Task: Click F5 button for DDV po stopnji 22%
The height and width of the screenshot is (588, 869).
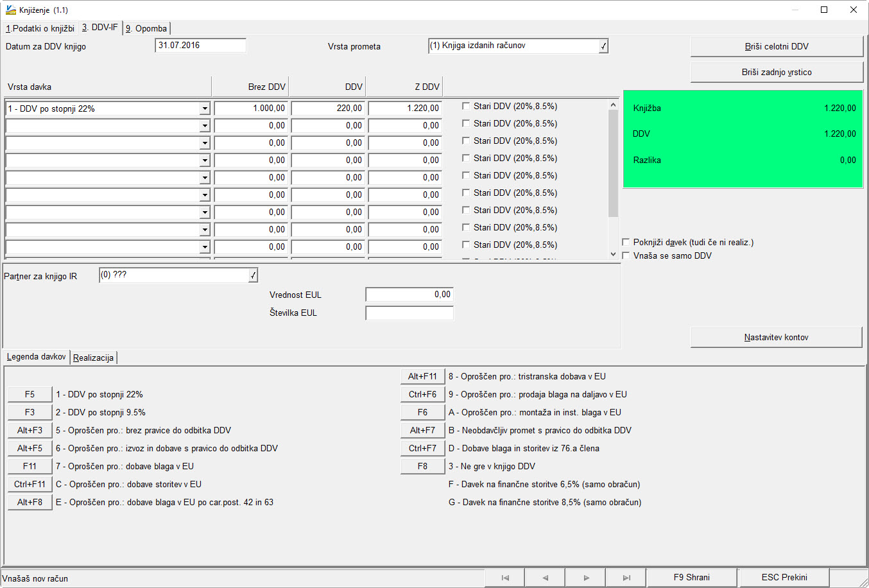Action: 30,394
